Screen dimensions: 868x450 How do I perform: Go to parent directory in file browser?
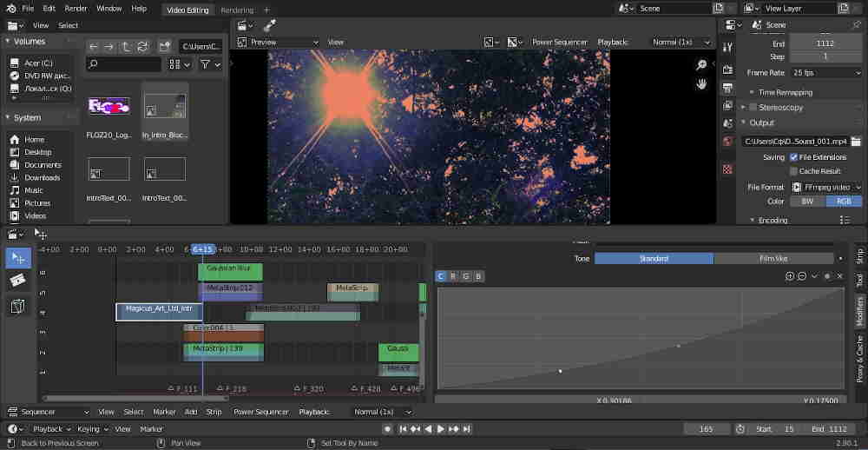click(126, 46)
